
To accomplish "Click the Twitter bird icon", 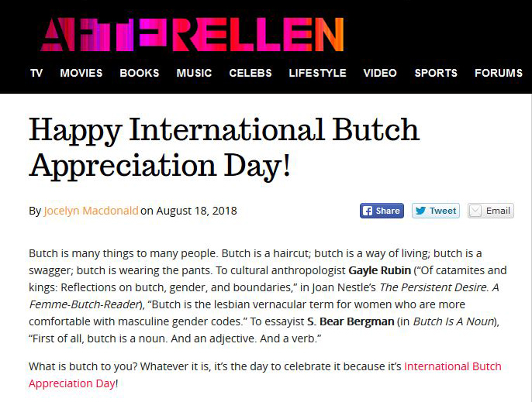I will (x=420, y=211).
